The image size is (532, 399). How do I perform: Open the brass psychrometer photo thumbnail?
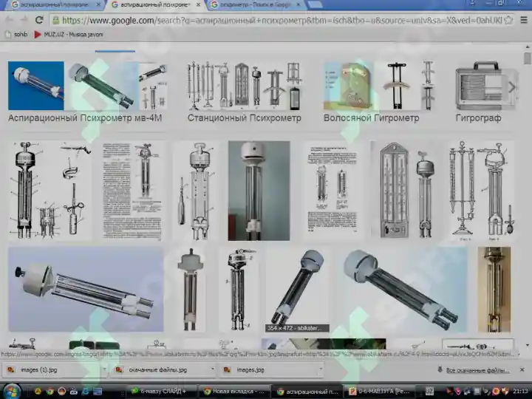[x=494, y=289]
